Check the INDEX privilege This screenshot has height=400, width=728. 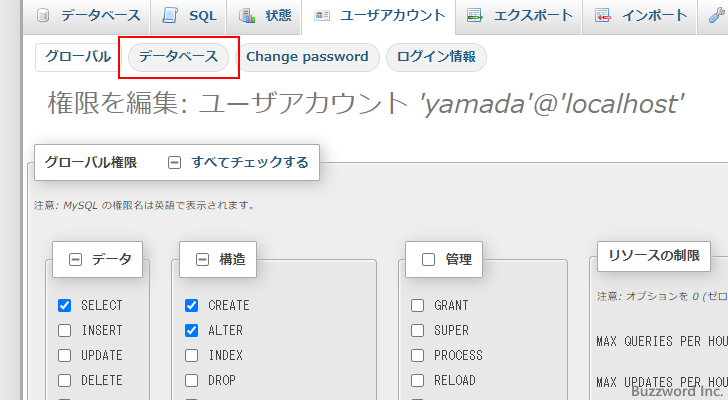tap(191, 355)
